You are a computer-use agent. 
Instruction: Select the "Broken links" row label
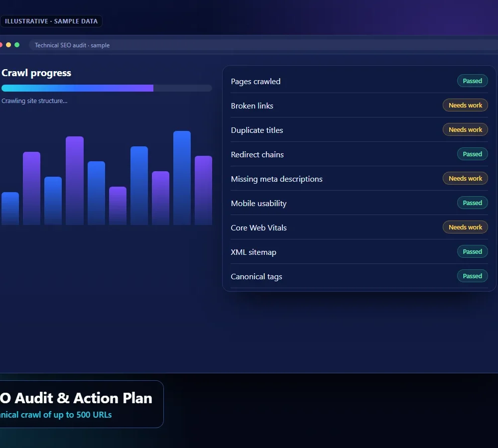pos(252,106)
